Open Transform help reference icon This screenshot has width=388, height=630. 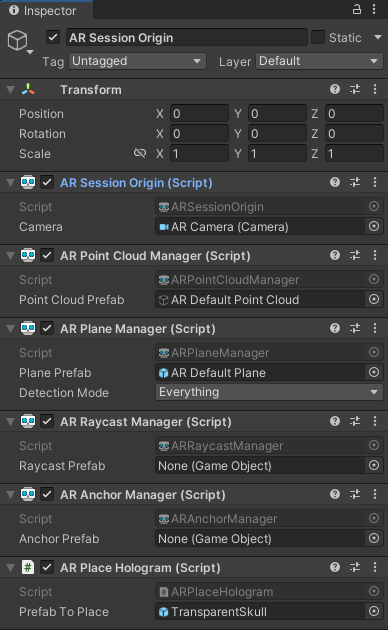click(335, 89)
